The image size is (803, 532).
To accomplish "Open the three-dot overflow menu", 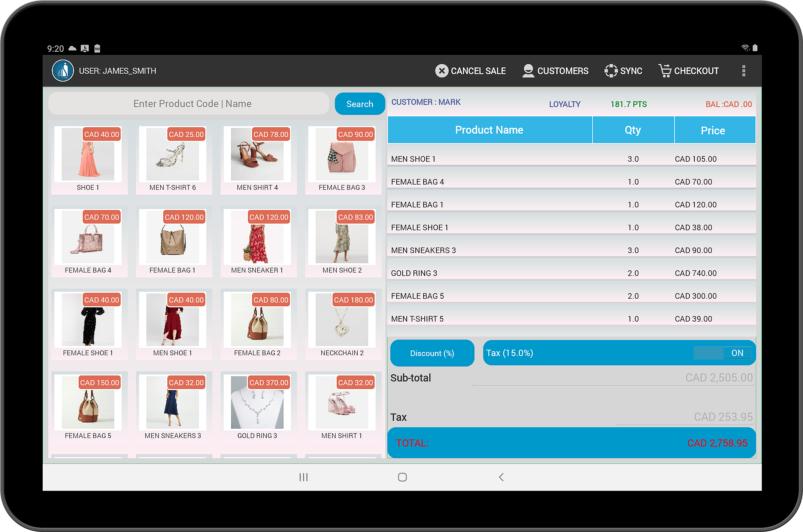I will tap(743, 71).
